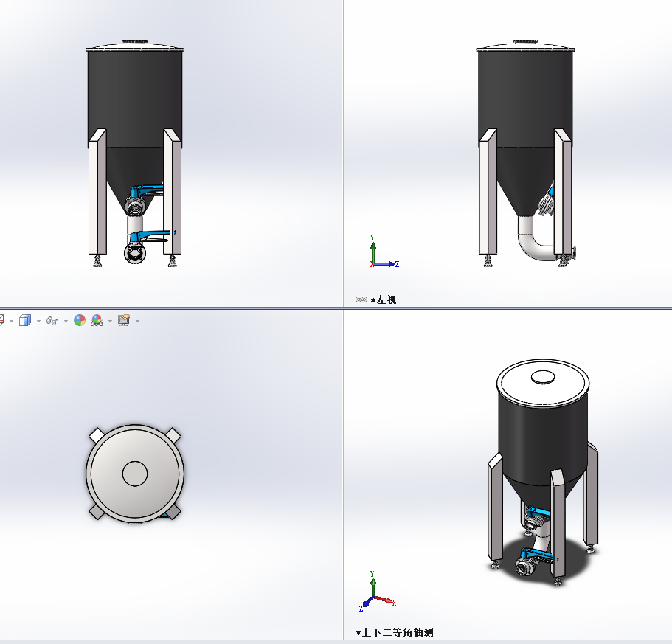Screen dimensions: 672x644
Task: Expand the View Orientation dropdown arrow
Action: (11, 321)
